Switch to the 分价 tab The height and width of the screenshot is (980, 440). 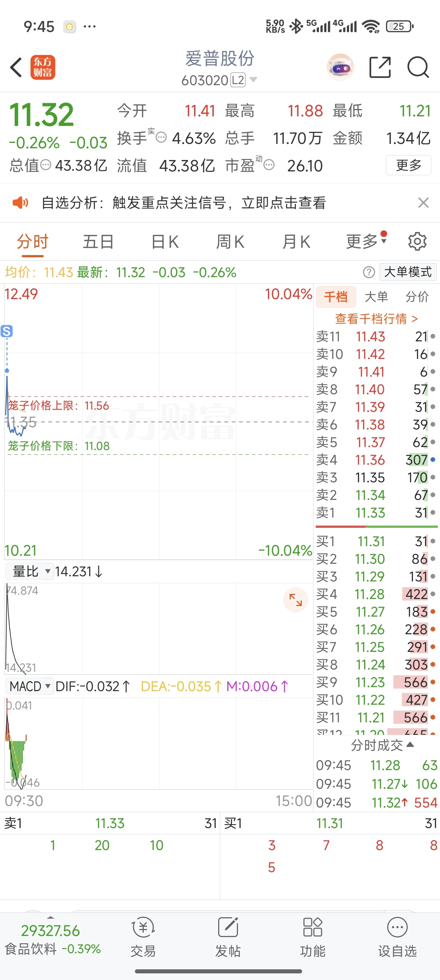(x=417, y=296)
